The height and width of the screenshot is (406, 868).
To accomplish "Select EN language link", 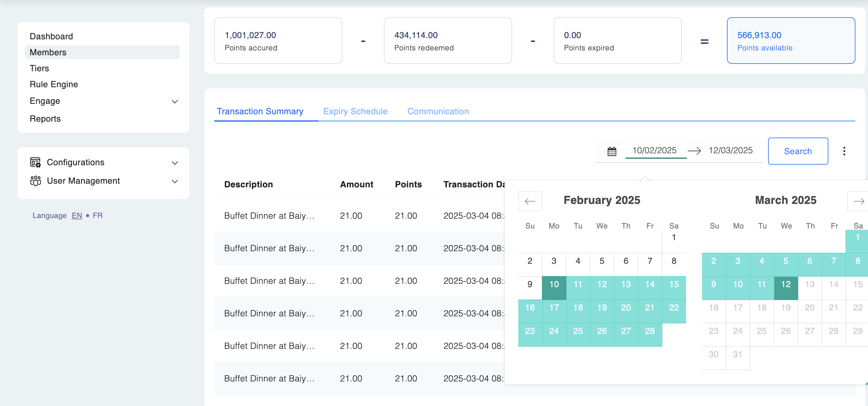I will pos(77,216).
